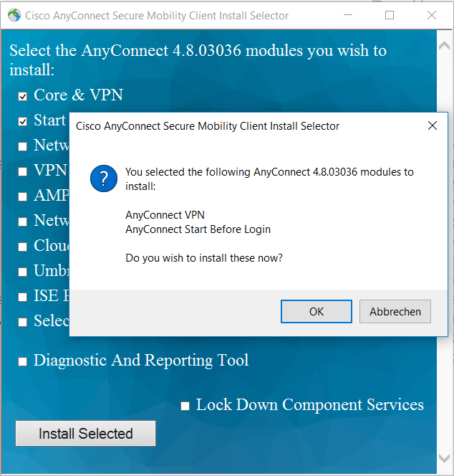
Task: Enable the Diagnostic And Reporting Tool checkbox
Action: (23, 361)
